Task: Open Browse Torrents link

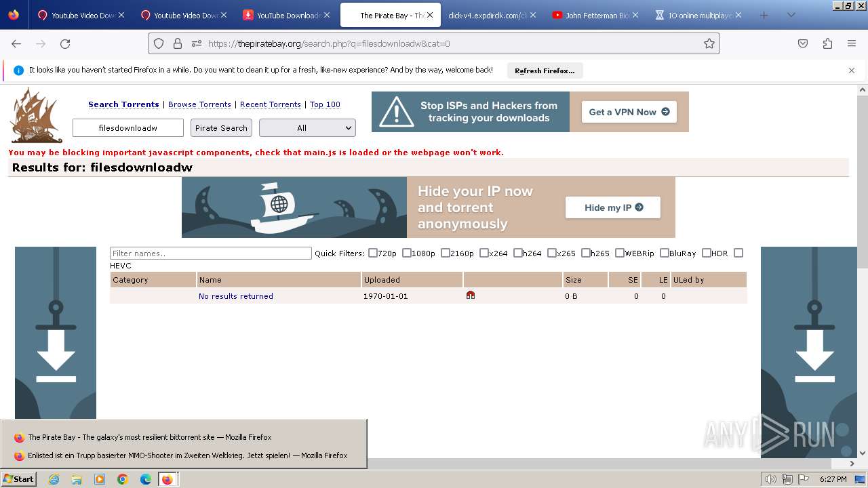Action: pos(199,104)
